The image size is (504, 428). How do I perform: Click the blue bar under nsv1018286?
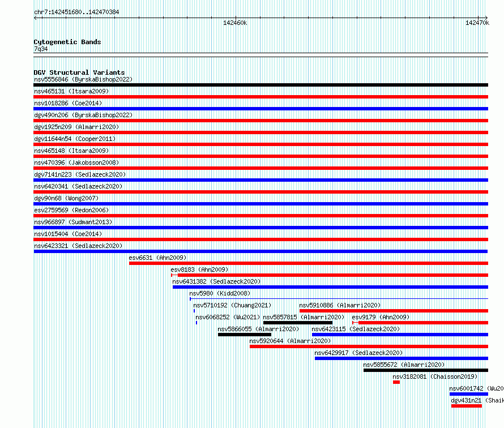coord(260,109)
